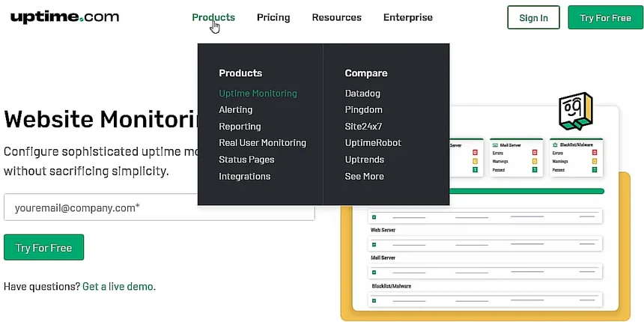Click red Errors count in Mail Server card
Screen dimensions: 644x322
click(535, 153)
